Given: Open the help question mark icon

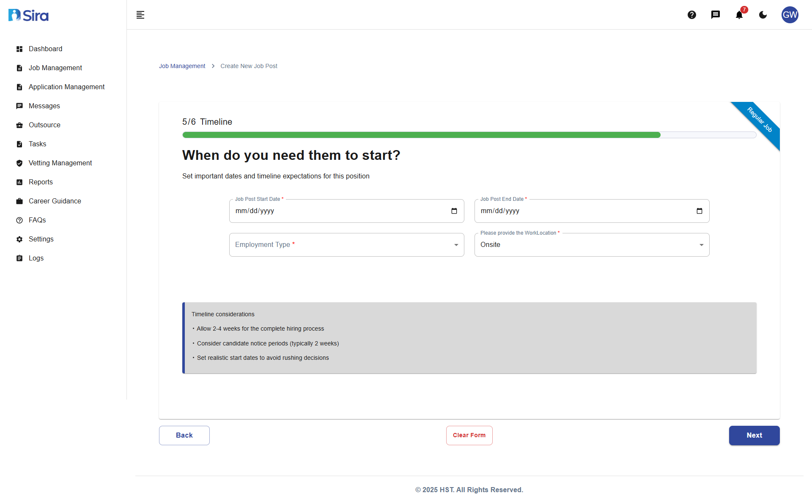Looking at the screenshot, I should coord(692,15).
